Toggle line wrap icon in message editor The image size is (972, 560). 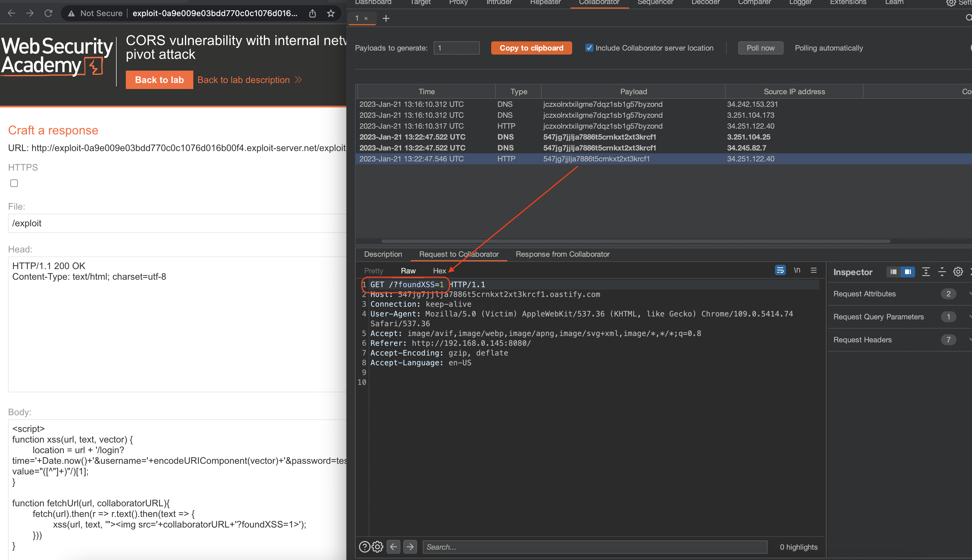[x=780, y=271]
